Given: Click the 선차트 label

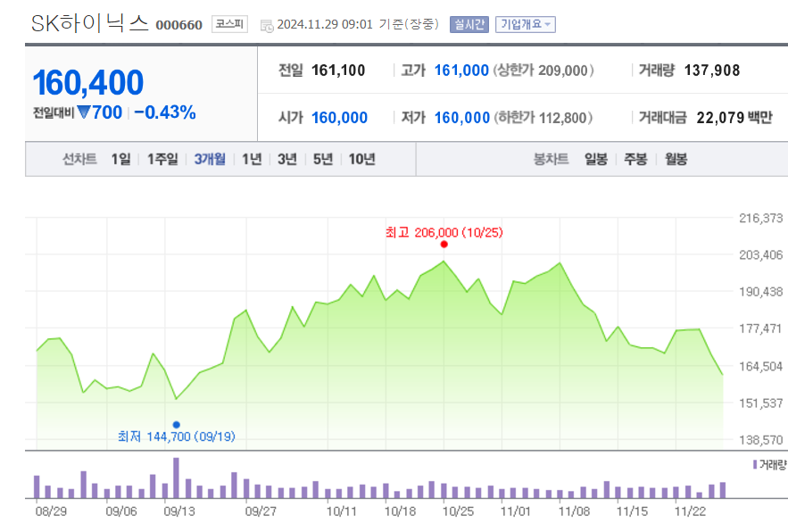Looking at the screenshot, I should tap(79, 160).
